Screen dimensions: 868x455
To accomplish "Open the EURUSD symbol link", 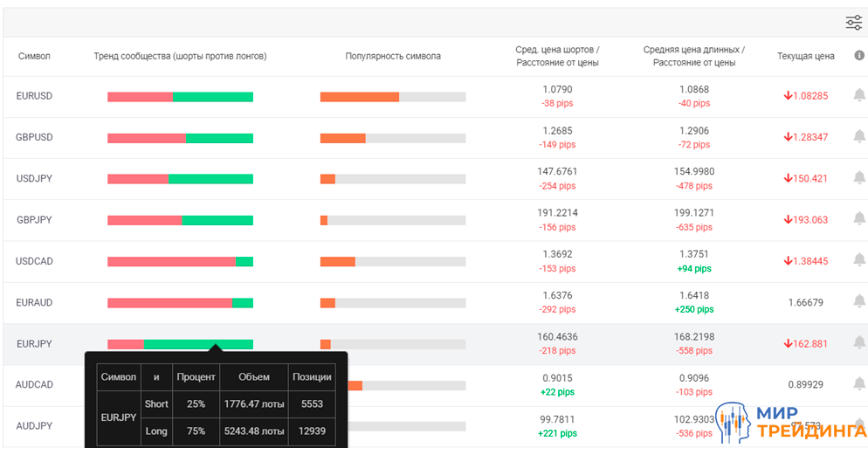I will click(x=34, y=96).
